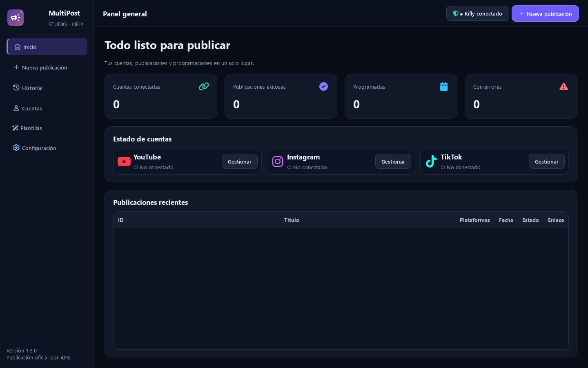Click the Plataformas column header
Image resolution: width=588 pixels, height=368 pixels.
pyautogui.click(x=475, y=220)
